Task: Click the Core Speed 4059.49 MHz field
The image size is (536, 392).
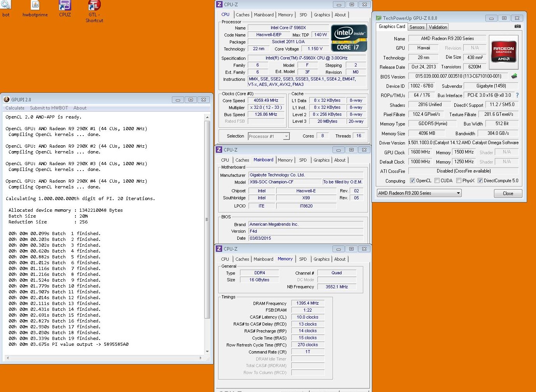Action: pyautogui.click(x=266, y=100)
